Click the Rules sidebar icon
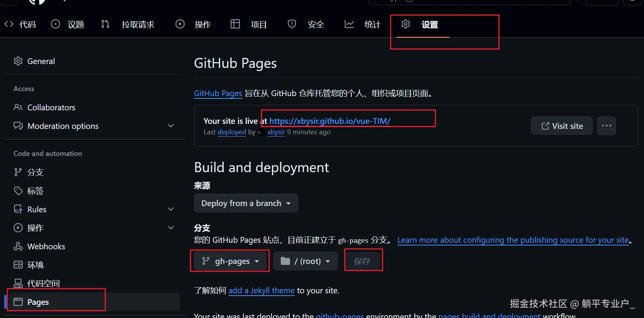The width and height of the screenshot is (644, 318). pos(18,209)
